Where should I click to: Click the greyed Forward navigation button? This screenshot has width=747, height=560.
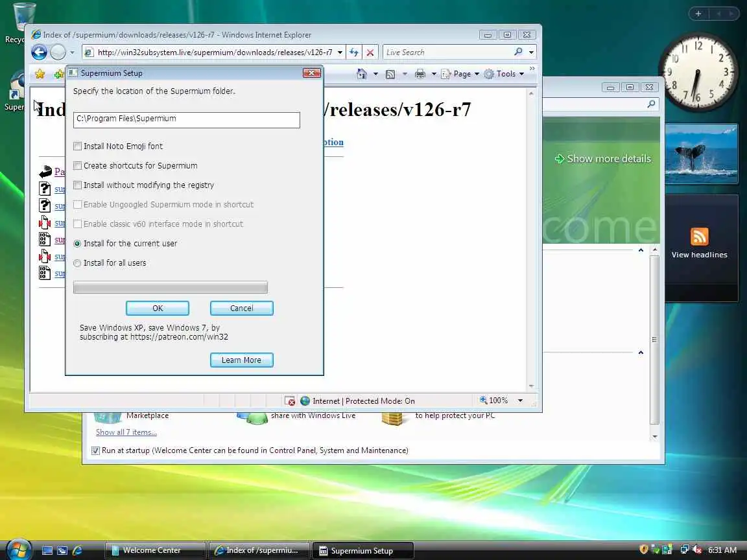point(58,52)
